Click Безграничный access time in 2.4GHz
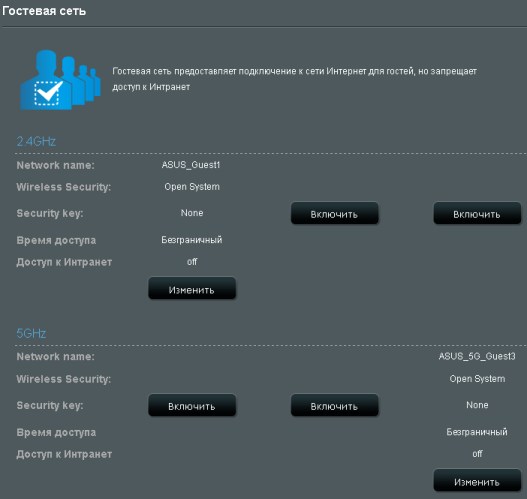 [192, 240]
